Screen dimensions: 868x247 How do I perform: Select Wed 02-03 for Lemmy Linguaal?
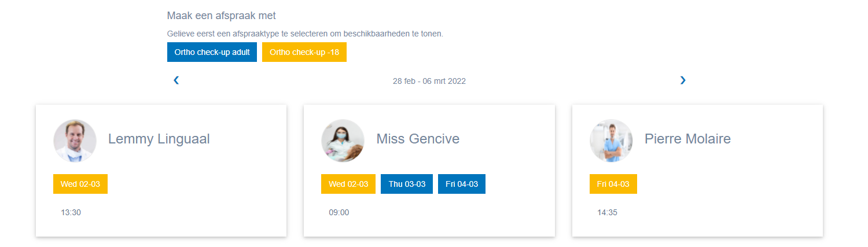(80, 184)
